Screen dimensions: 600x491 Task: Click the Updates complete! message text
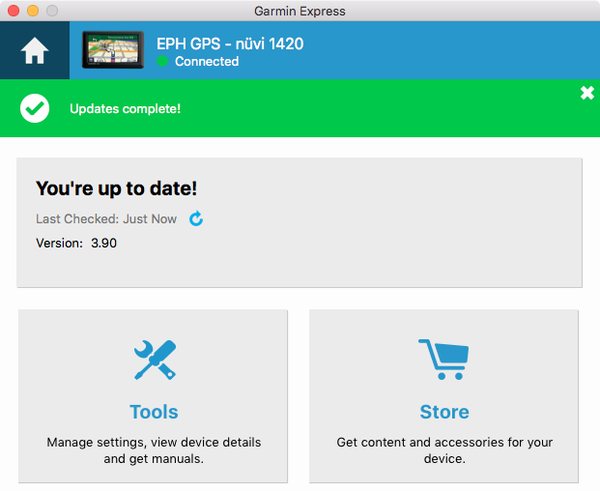click(x=125, y=108)
